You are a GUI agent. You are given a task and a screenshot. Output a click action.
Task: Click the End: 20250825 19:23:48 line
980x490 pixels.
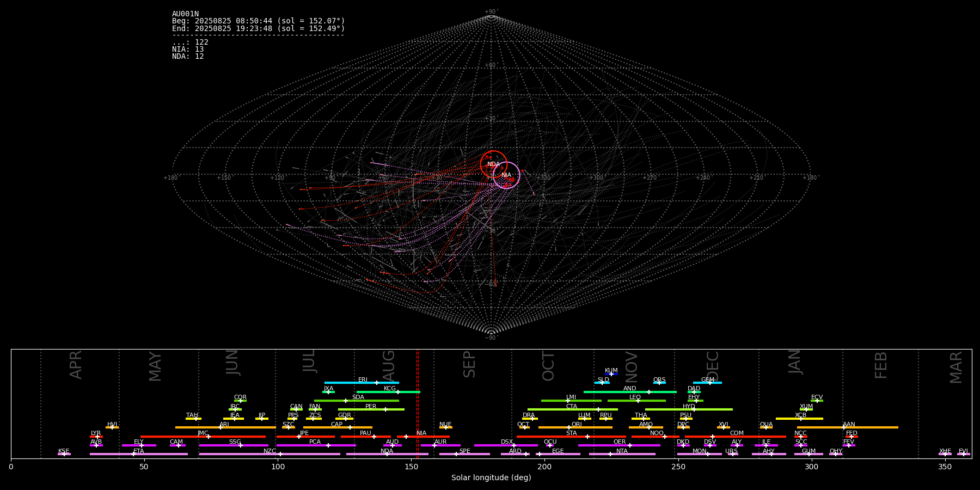pyautogui.click(x=259, y=28)
